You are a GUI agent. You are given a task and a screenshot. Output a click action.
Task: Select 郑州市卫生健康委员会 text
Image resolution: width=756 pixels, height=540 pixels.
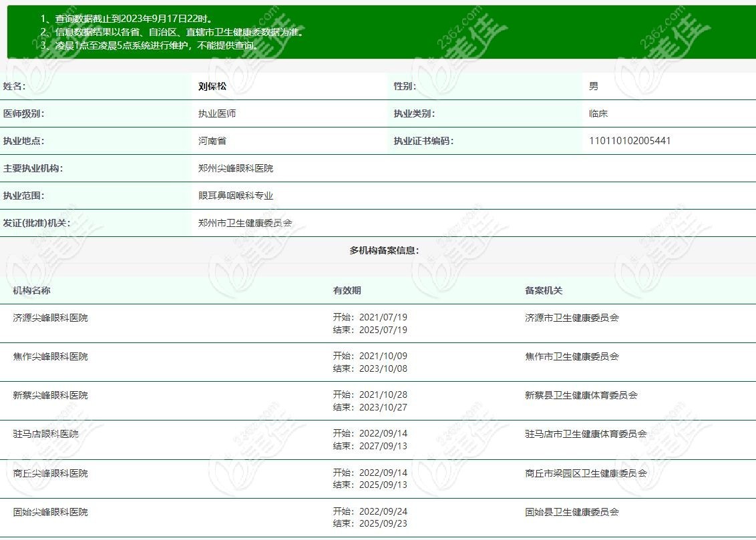click(245, 223)
